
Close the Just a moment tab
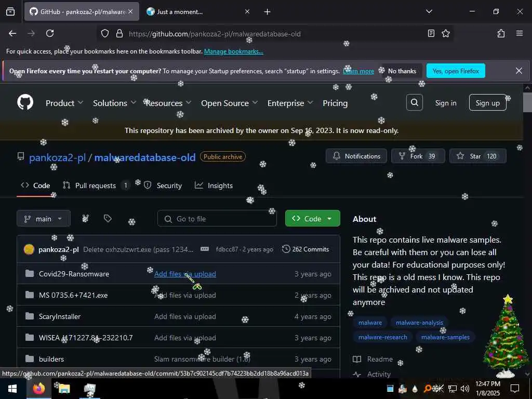coord(247,11)
